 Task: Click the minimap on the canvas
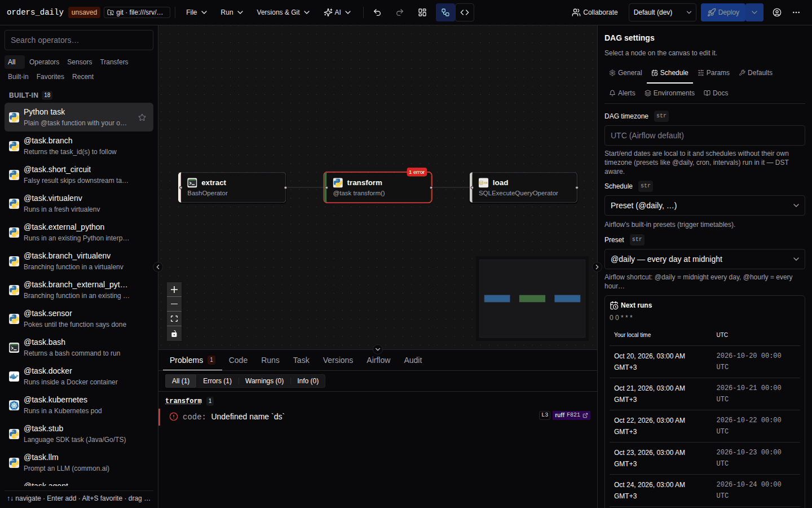[532, 299]
